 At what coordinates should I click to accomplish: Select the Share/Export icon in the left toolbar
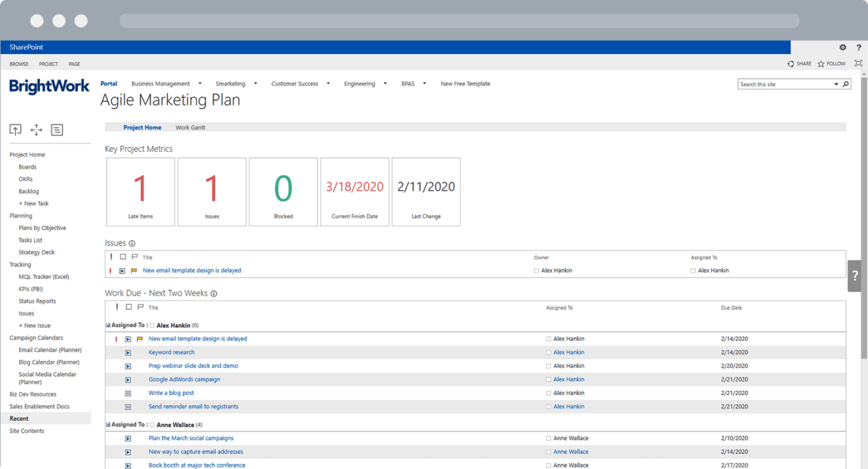click(x=15, y=130)
